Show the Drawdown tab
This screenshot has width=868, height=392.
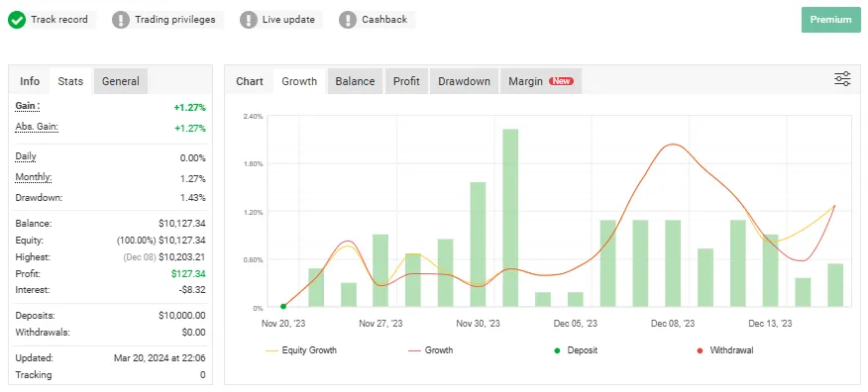point(464,81)
